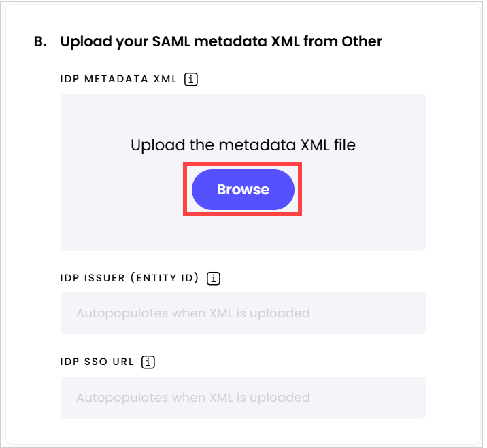Click the word 'Browse' on the upload button
The height and width of the screenshot is (448, 487).
pos(243,190)
